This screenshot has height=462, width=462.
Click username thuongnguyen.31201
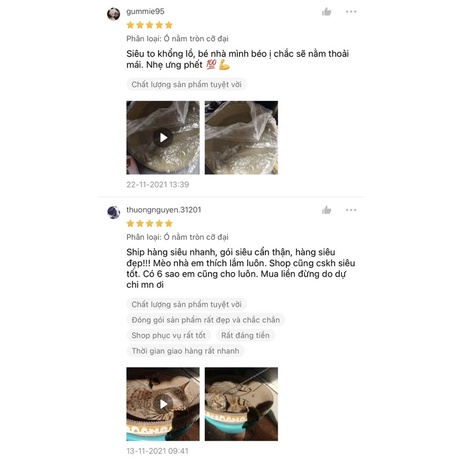pos(164,210)
